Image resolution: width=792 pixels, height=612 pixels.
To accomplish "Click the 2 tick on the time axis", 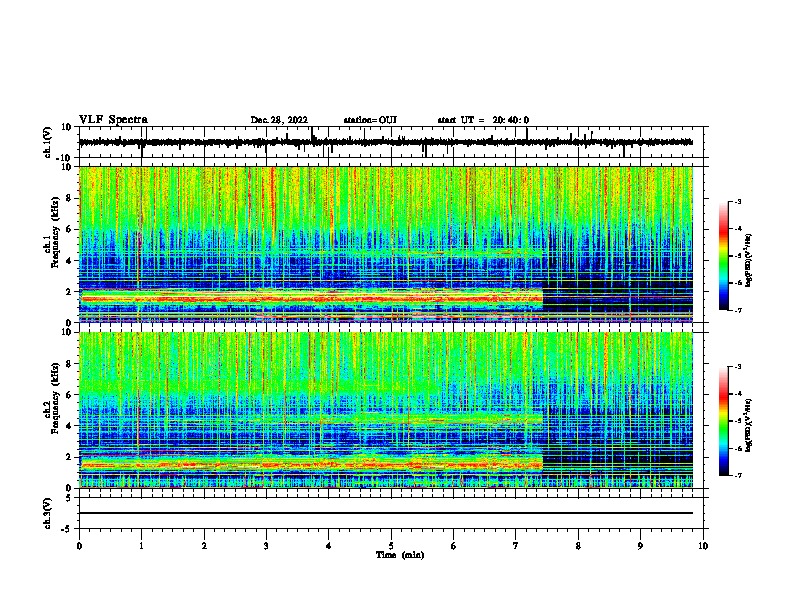I will pos(204,546).
